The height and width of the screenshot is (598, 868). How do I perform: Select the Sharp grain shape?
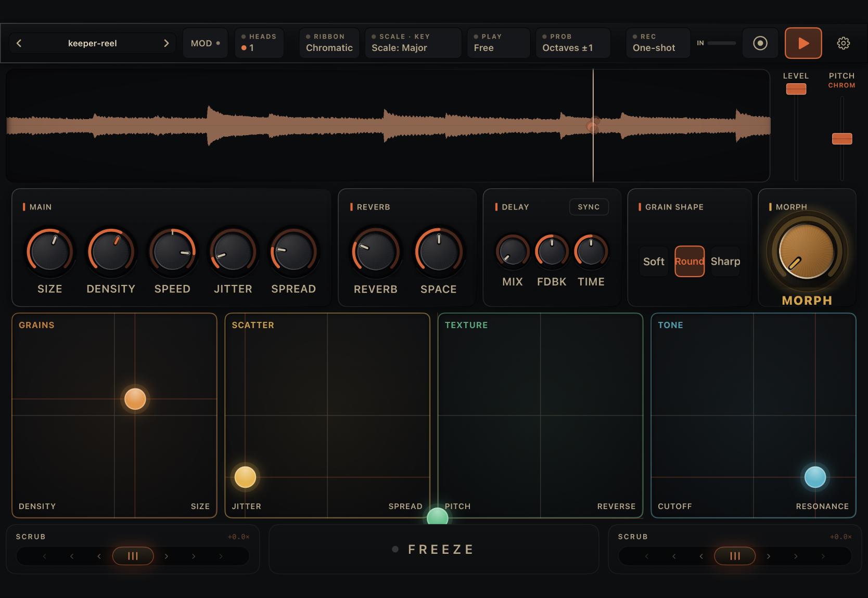tap(725, 262)
